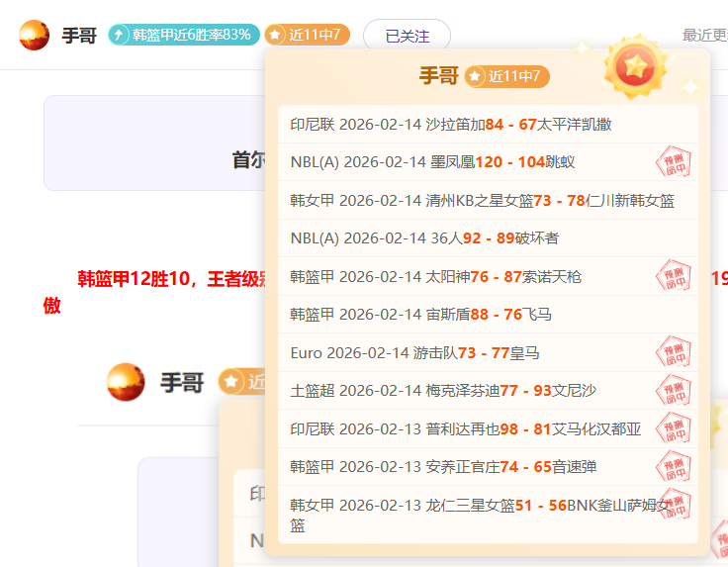Open the 安养正官庄 74-65 音速弹 match
This screenshot has height=567, width=728.
pos(443,466)
